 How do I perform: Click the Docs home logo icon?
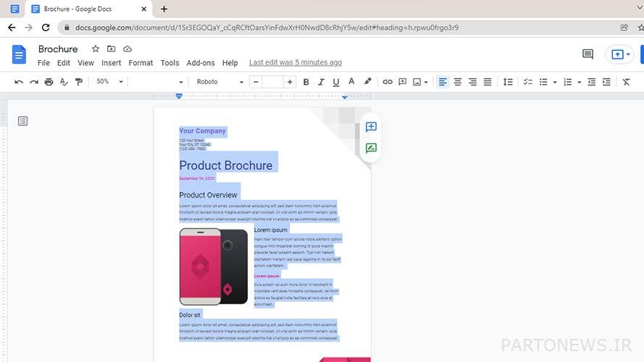pyautogui.click(x=19, y=54)
